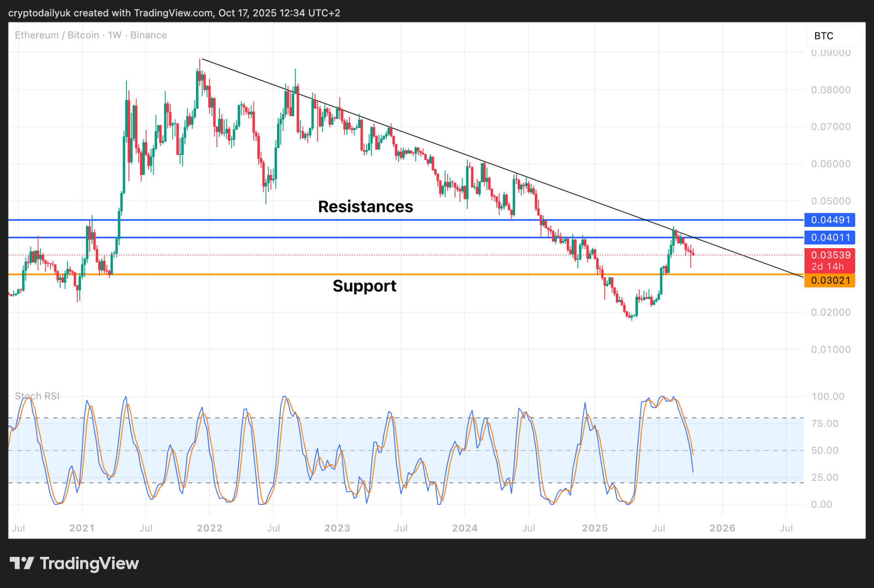The image size is (874, 588).
Task: Click the 'cryptodailyuk created with TradingView.com' header text
Action: 111,13
